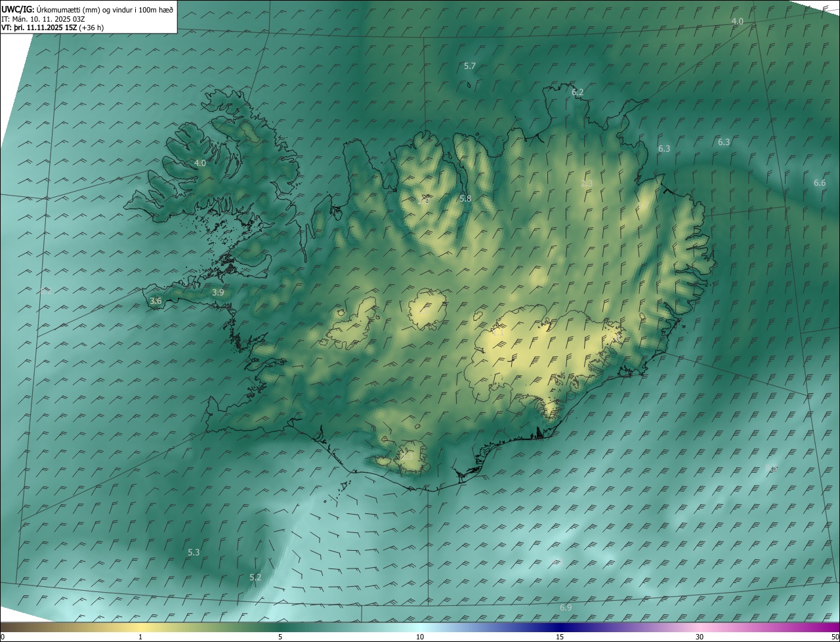The image size is (840, 642).
Task: Click the "(+36 h)" forecast offset text
Action: (91, 28)
